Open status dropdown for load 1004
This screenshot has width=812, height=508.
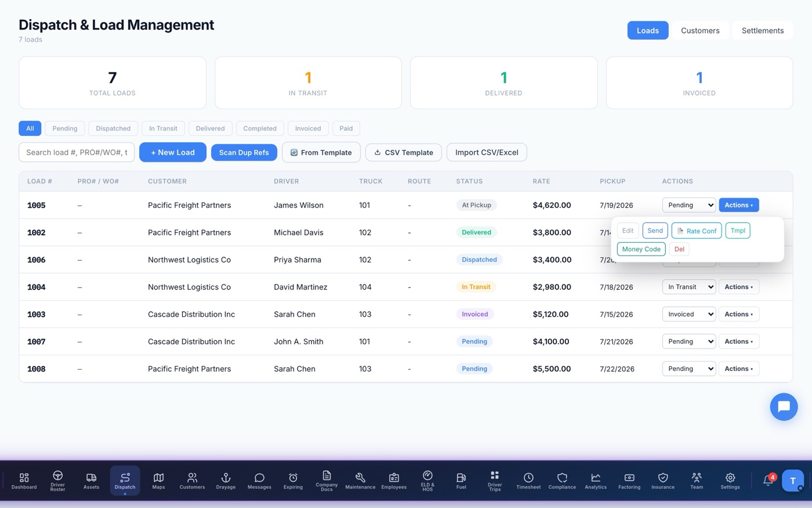(x=689, y=287)
